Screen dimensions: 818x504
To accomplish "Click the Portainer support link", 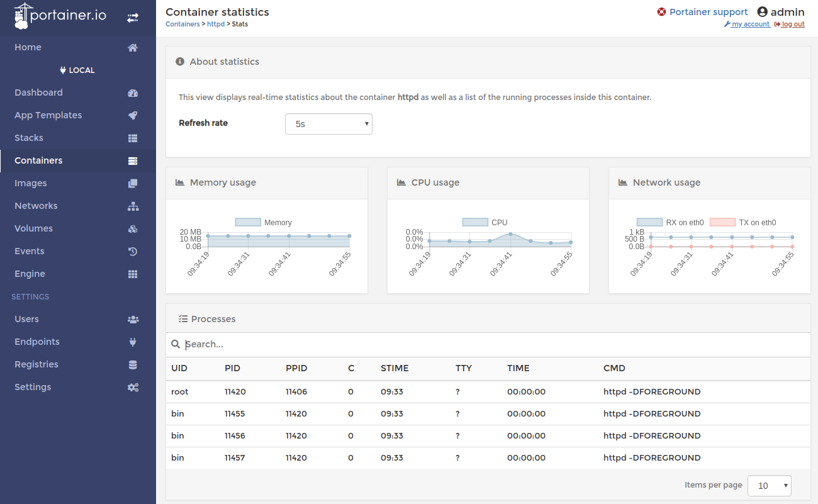I will point(708,12).
